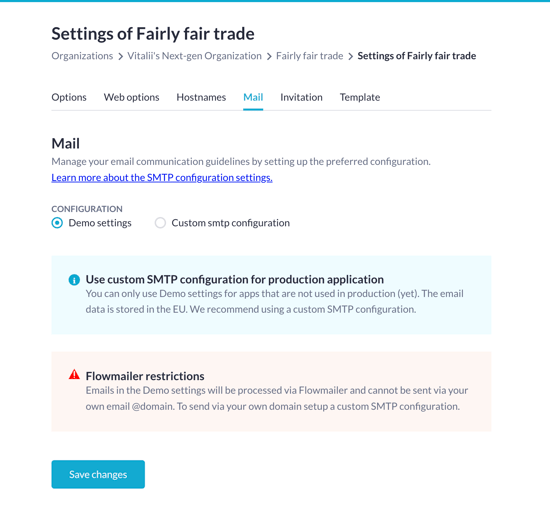Screen dimensions: 550x524
Task: Click the Flowmailer restrictions heading
Action: coord(145,376)
